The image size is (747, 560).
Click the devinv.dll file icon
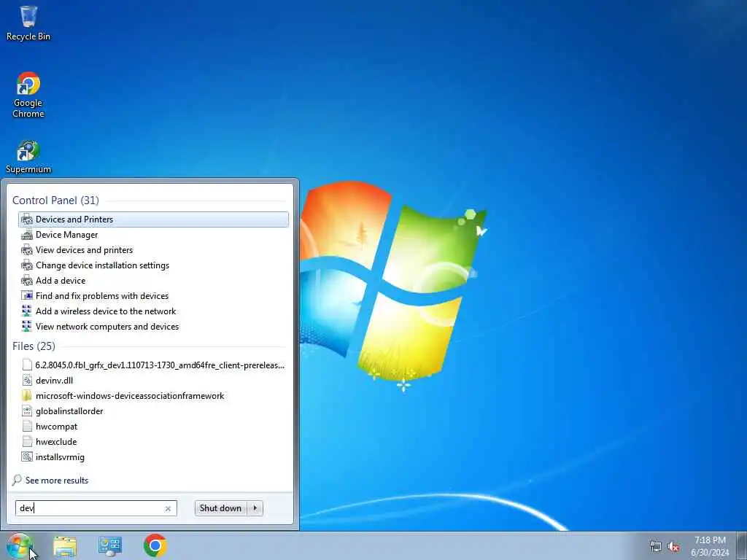click(27, 381)
